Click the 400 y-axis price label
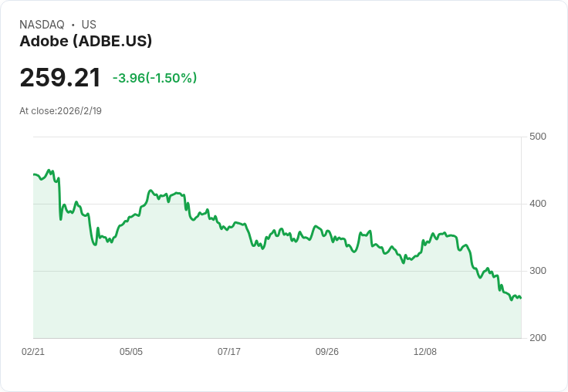 coord(538,204)
